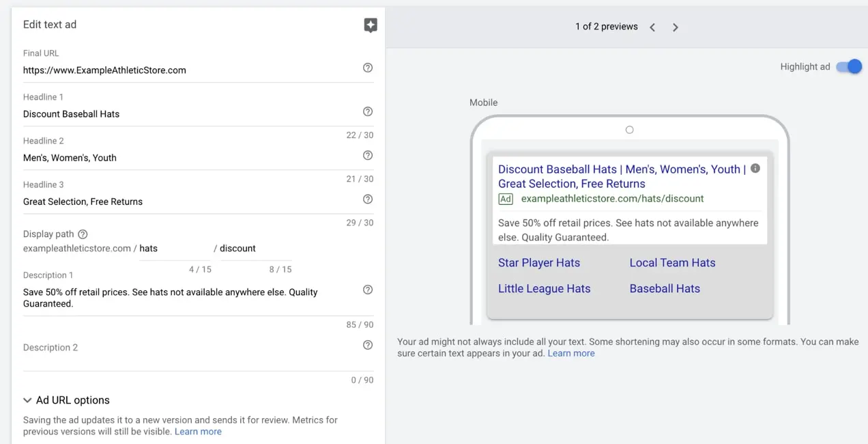Open help icon for Description 2
The image size is (868, 444).
(368, 345)
